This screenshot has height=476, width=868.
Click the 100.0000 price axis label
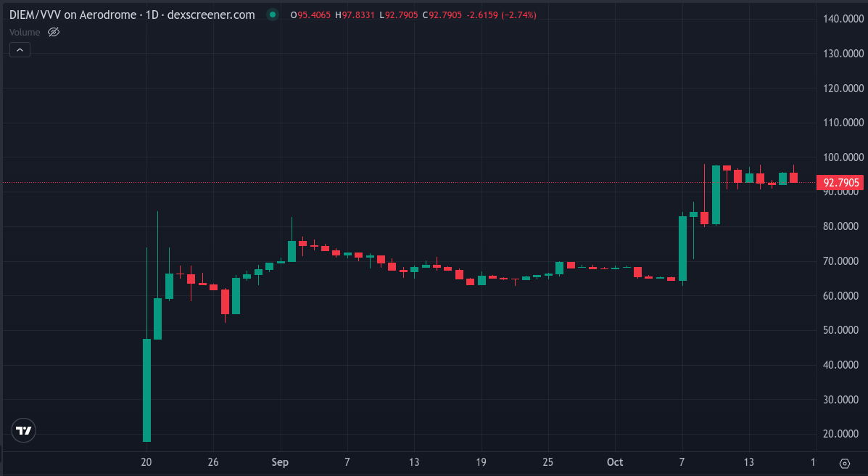[841, 157]
